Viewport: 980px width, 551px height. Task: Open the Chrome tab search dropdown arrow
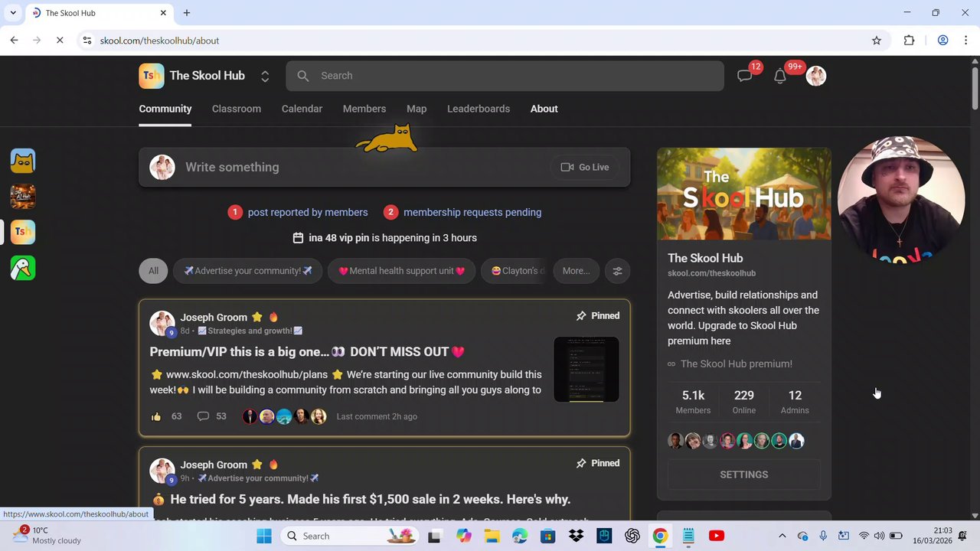(13, 13)
